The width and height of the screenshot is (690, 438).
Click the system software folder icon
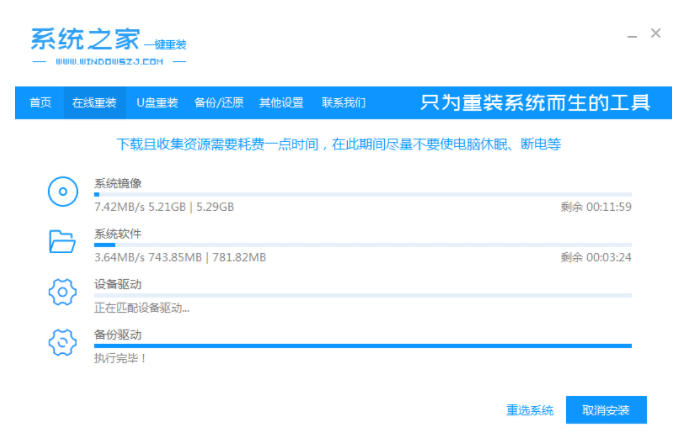(x=62, y=241)
